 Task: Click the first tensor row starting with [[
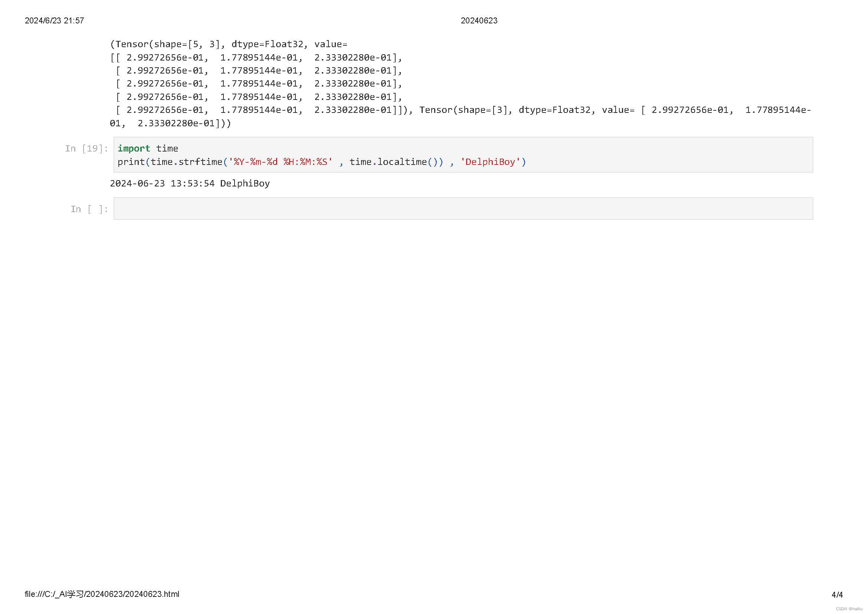coord(256,58)
